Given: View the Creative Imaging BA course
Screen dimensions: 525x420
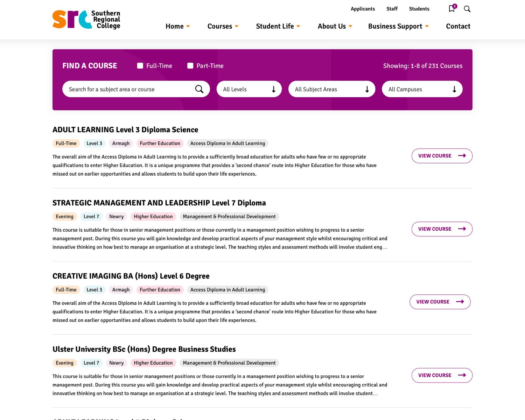Looking at the screenshot, I should (x=440, y=302).
